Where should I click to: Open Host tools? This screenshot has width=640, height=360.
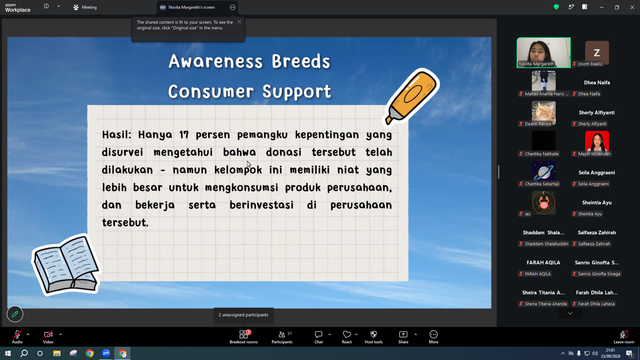click(373, 337)
